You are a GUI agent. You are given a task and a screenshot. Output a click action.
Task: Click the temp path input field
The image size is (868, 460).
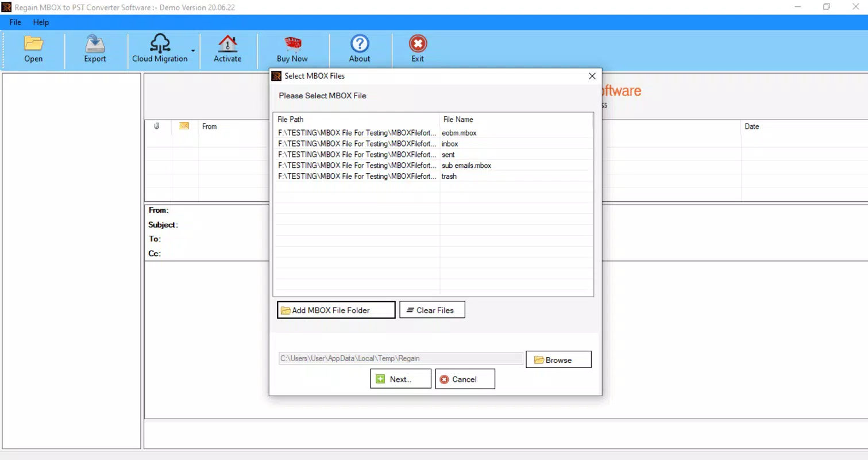(401, 358)
